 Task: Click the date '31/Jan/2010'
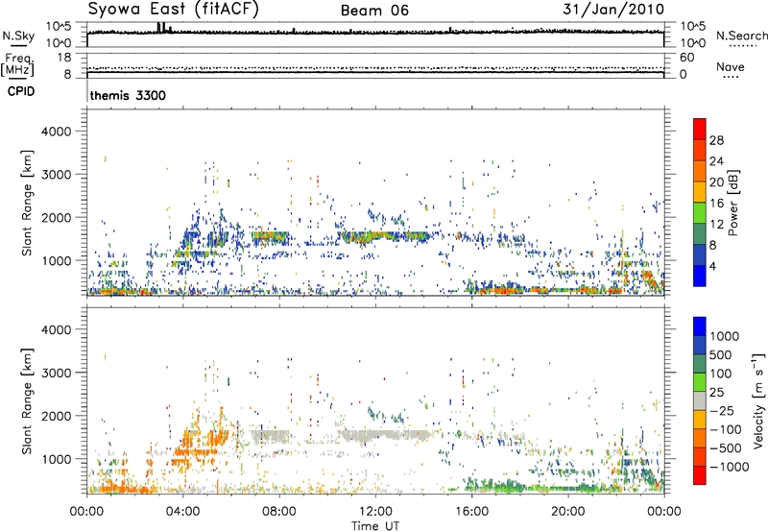613,10
